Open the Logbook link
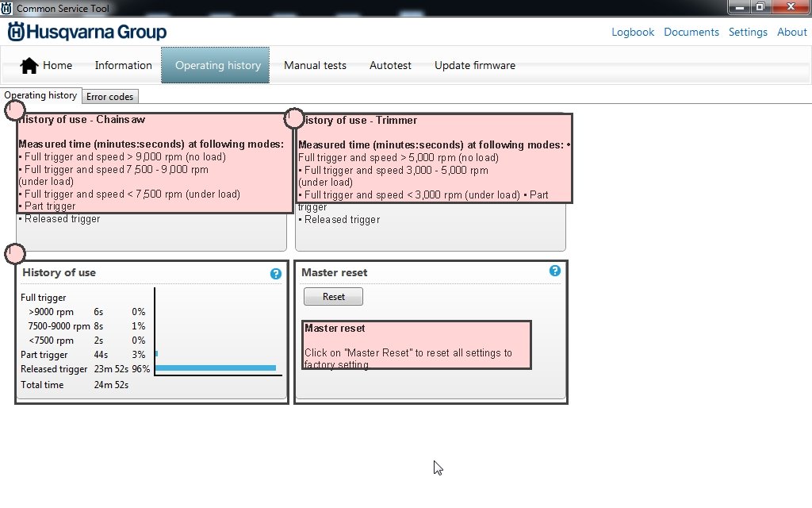 click(633, 32)
